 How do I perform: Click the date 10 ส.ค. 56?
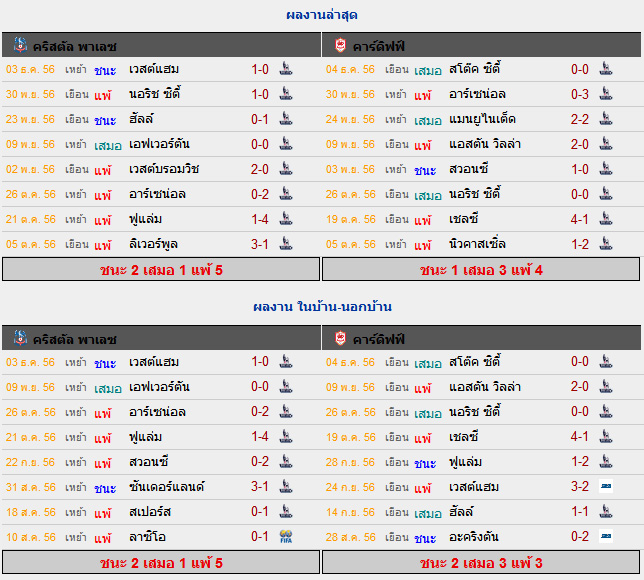[x=30, y=537]
